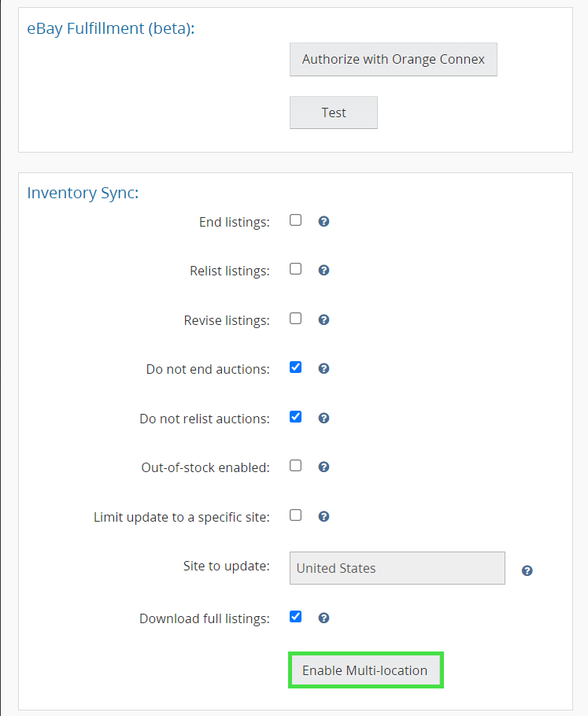
Task: Check the Revise listings option
Action: click(296, 319)
